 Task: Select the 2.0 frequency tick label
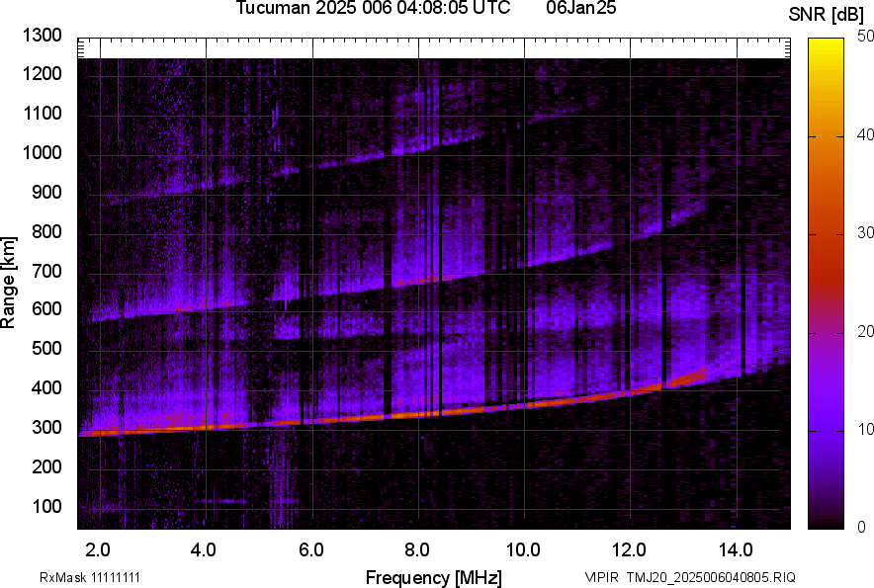(97, 549)
